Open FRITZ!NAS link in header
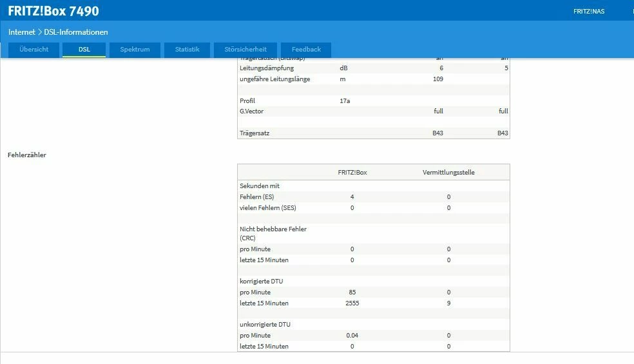Viewport: 634px width, 364px height. [589, 12]
